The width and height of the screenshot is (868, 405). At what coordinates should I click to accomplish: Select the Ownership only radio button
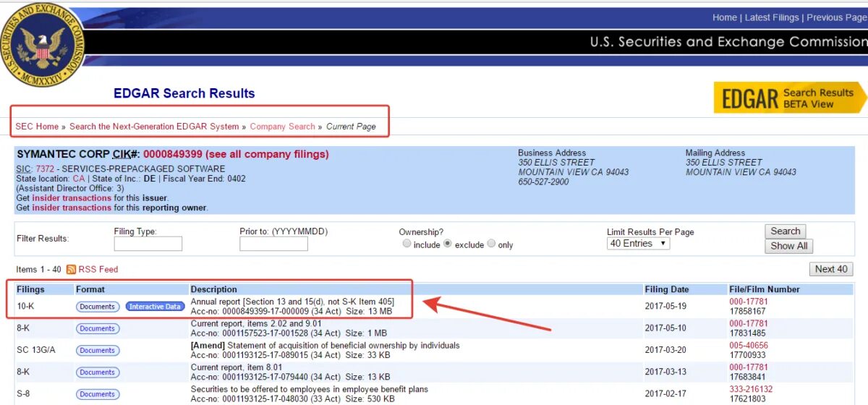[x=491, y=244]
